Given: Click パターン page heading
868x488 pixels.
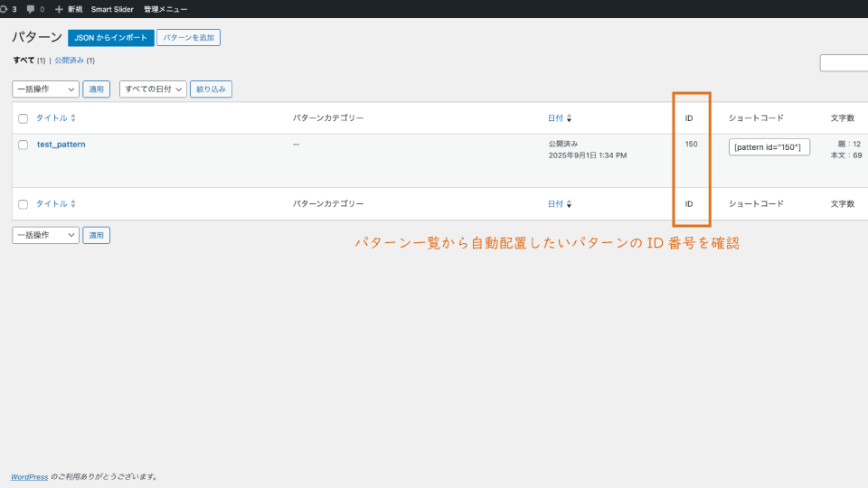Looking at the screenshot, I should click(x=37, y=37).
